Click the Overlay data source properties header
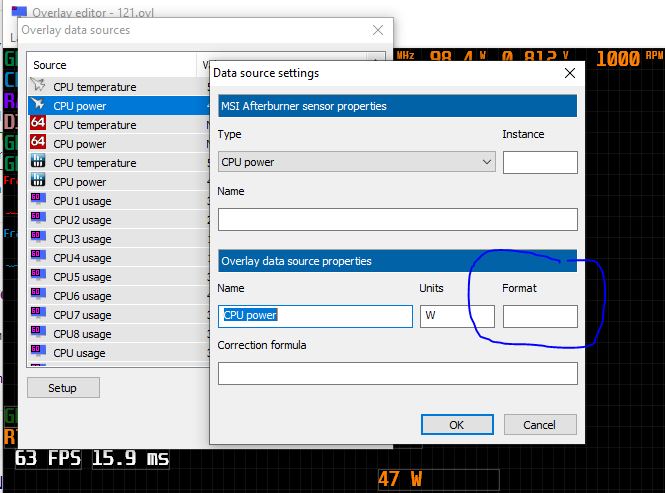 pos(397,261)
